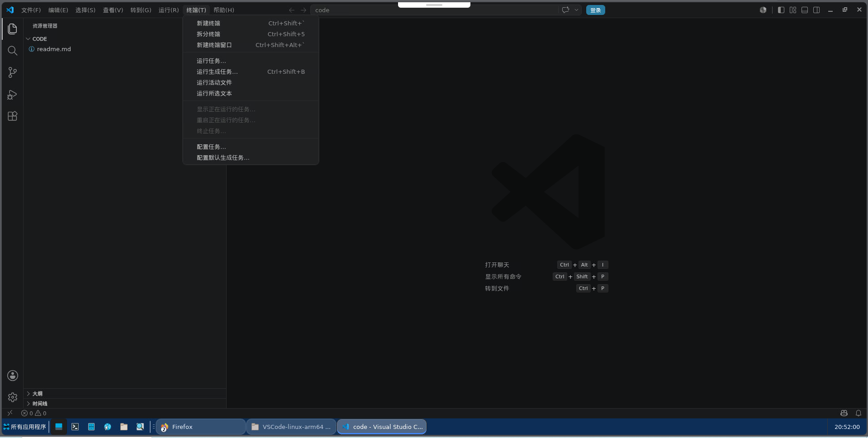Click the VS Code logo in title bar
Screen dimensions: 868x438
[x=10, y=10]
